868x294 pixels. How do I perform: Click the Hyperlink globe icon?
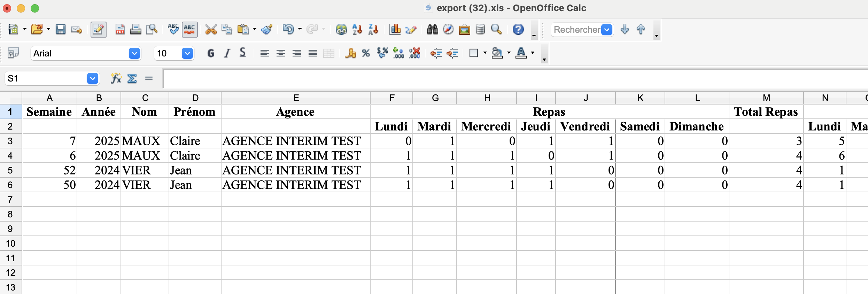[341, 29]
